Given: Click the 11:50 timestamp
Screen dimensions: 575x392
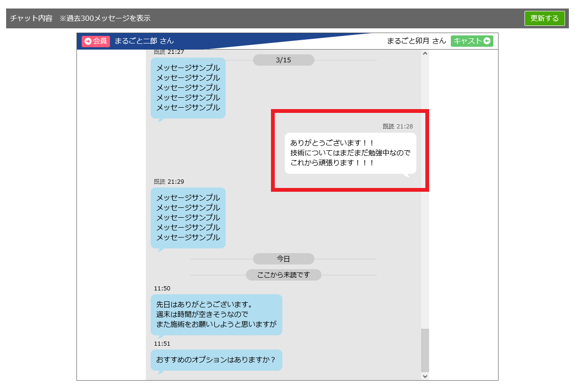Looking at the screenshot, I should (162, 289).
